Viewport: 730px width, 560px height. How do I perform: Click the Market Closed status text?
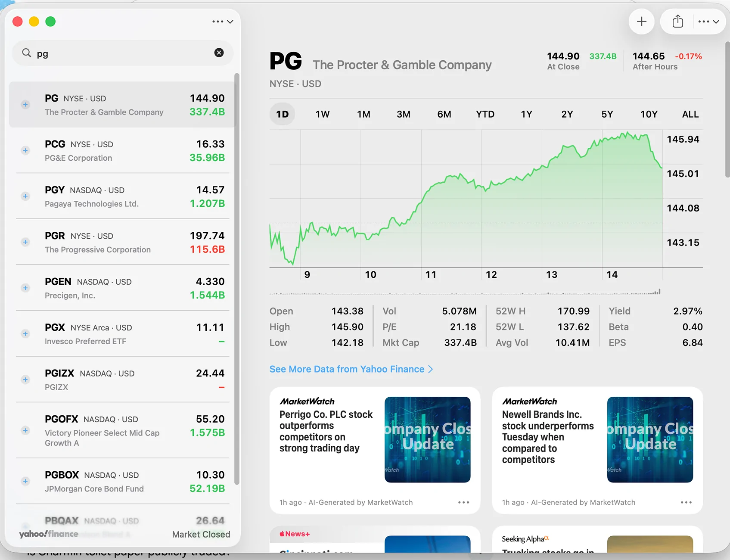point(201,534)
